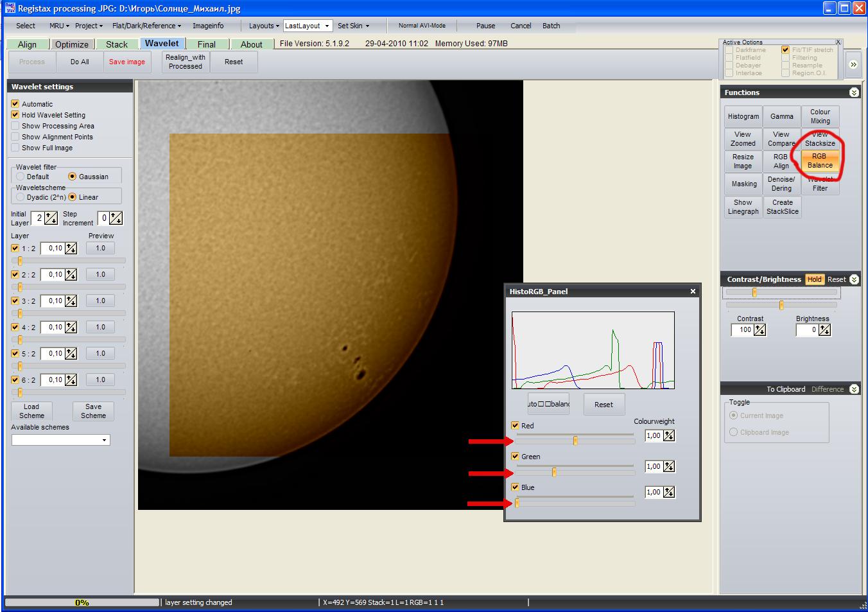Viewport: 868px width, 612px height.
Task: Click the Red colourweight stepper icon
Action: tap(669, 435)
